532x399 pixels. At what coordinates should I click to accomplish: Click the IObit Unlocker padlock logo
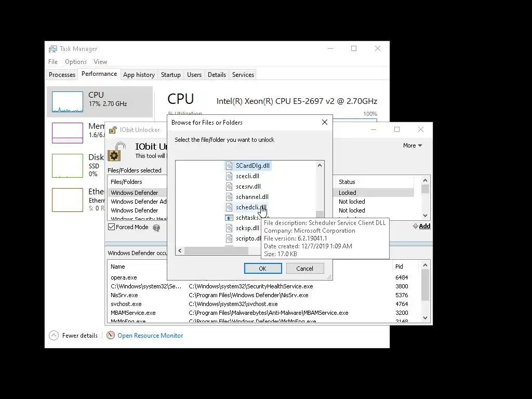[x=116, y=152]
